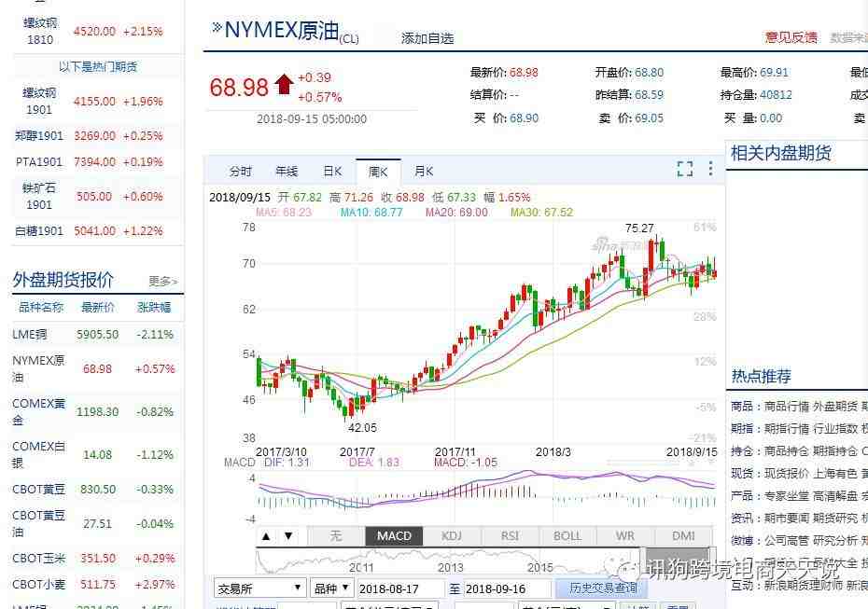Expand the 交易所 dropdown

(259, 588)
